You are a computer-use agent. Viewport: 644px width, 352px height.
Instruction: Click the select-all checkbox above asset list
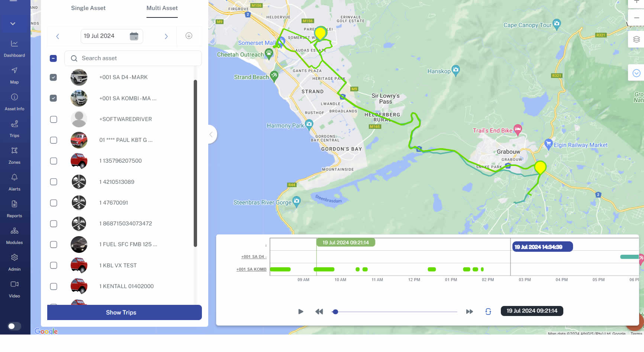pyautogui.click(x=53, y=58)
